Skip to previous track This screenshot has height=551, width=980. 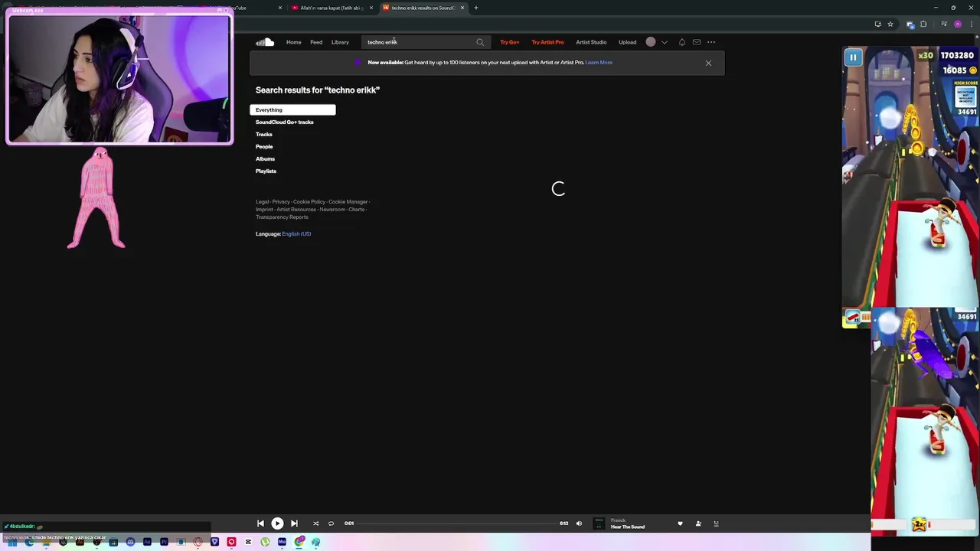pyautogui.click(x=260, y=523)
